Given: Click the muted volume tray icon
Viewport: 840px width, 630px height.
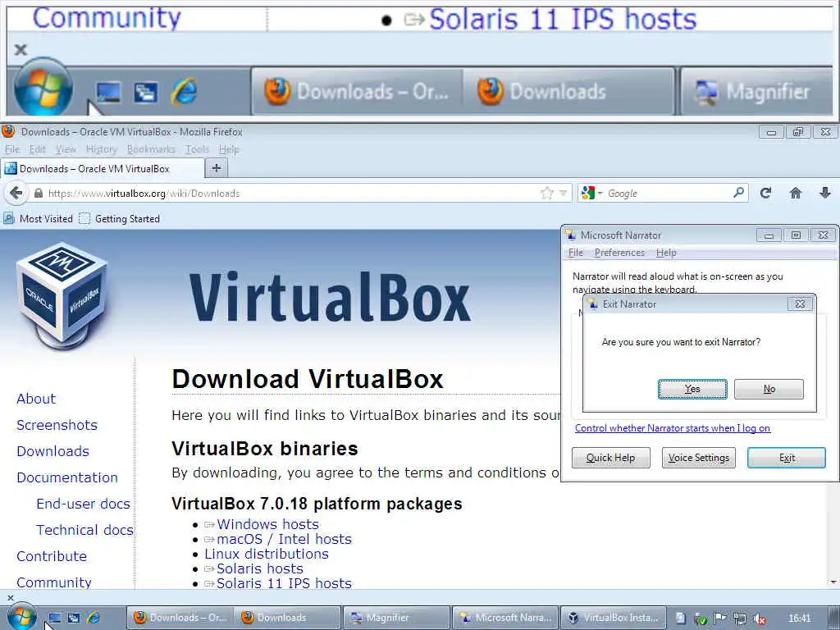Looking at the screenshot, I should (x=759, y=619).
